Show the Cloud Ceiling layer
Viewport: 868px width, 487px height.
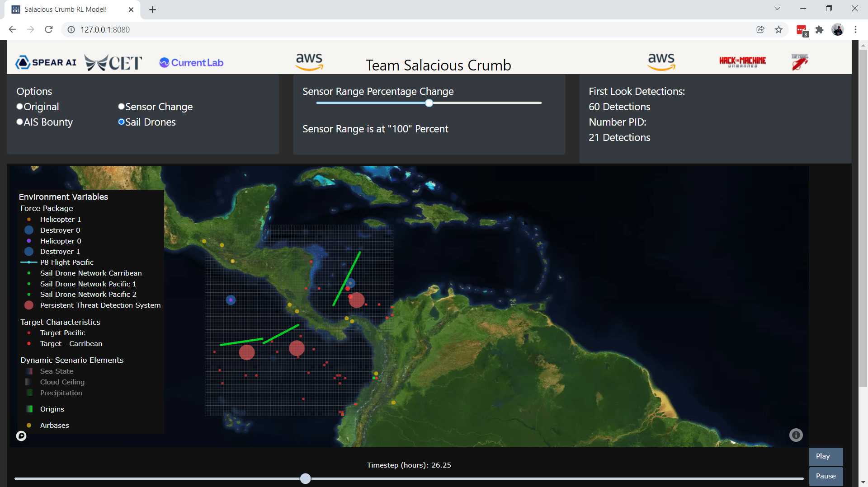(x=62, y=382)
